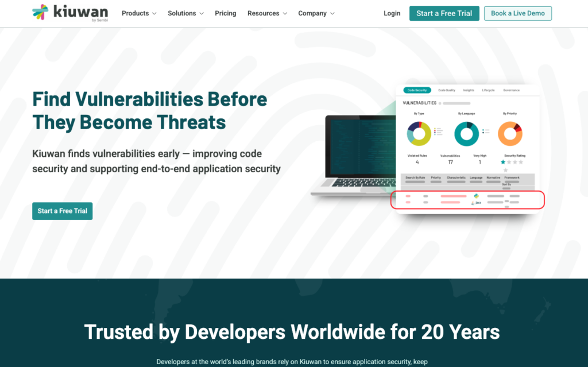588x367 pixels.
Task: Click the By Language teal donut chart
Action: [x=466, y=134]
